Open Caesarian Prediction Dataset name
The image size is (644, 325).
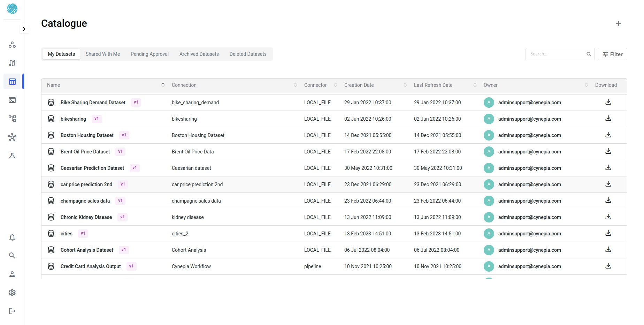(x=92, y=168)
